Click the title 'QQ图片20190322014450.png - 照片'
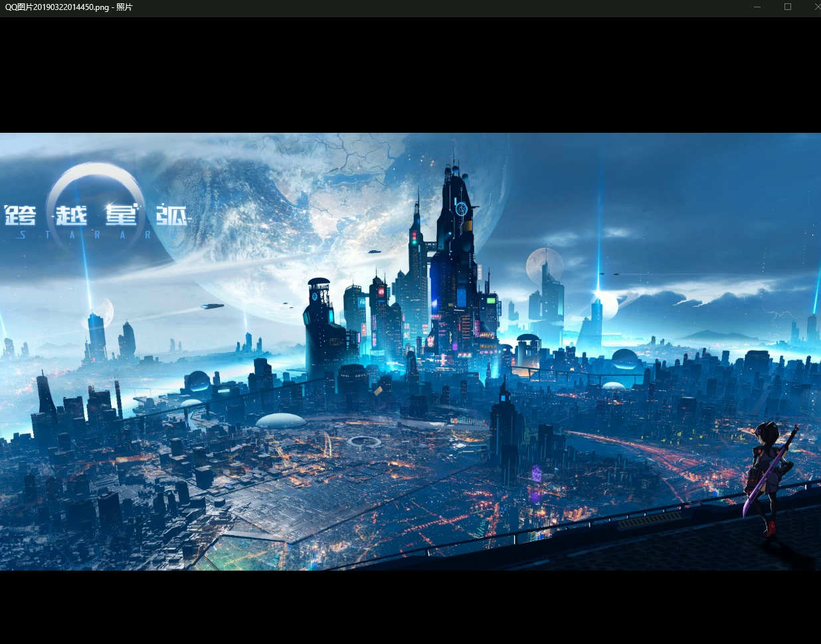This screenshot has width=821, height=644. 68,7
